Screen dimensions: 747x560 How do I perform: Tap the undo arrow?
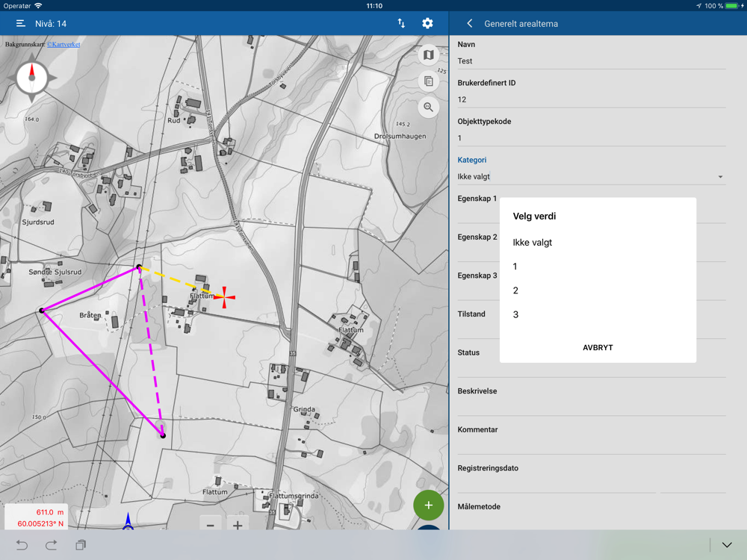22,545
